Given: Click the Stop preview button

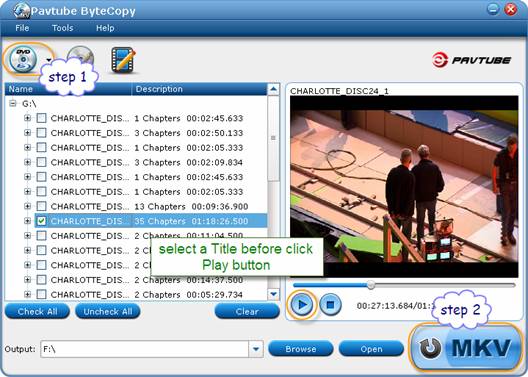Looking at the screenshot, I should [x=330, y=305].
